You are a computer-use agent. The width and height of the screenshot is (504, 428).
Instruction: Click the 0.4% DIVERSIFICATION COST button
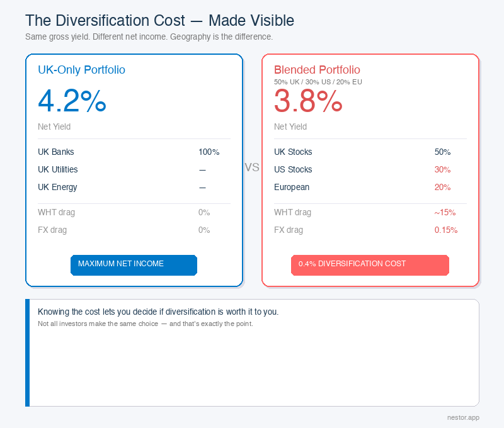coord(370,265)
